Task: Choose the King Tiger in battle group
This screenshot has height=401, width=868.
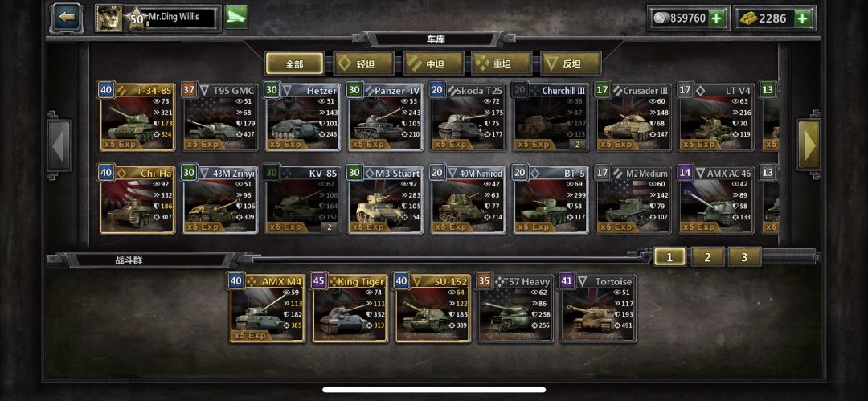Action: click(x=350, y=309)
